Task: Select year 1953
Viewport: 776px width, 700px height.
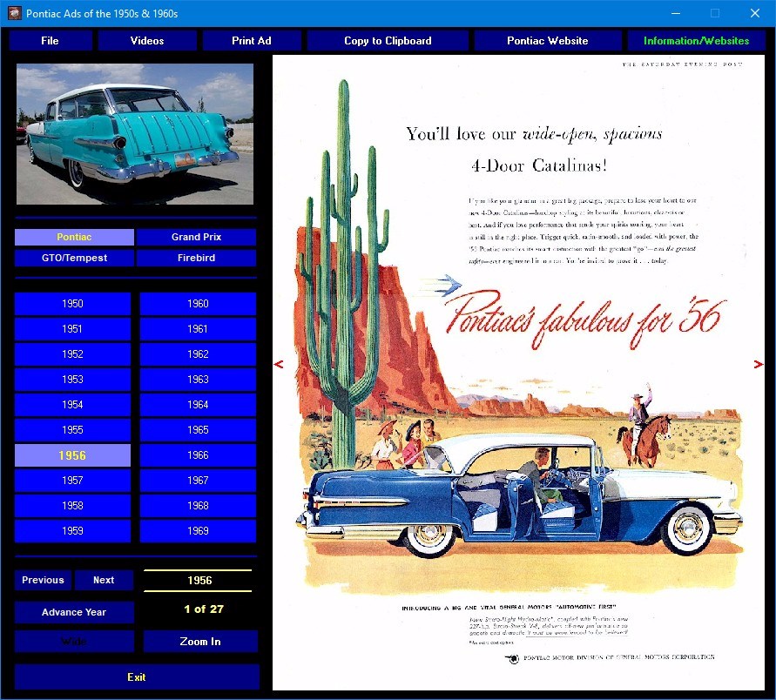Action: click(73, 380)
